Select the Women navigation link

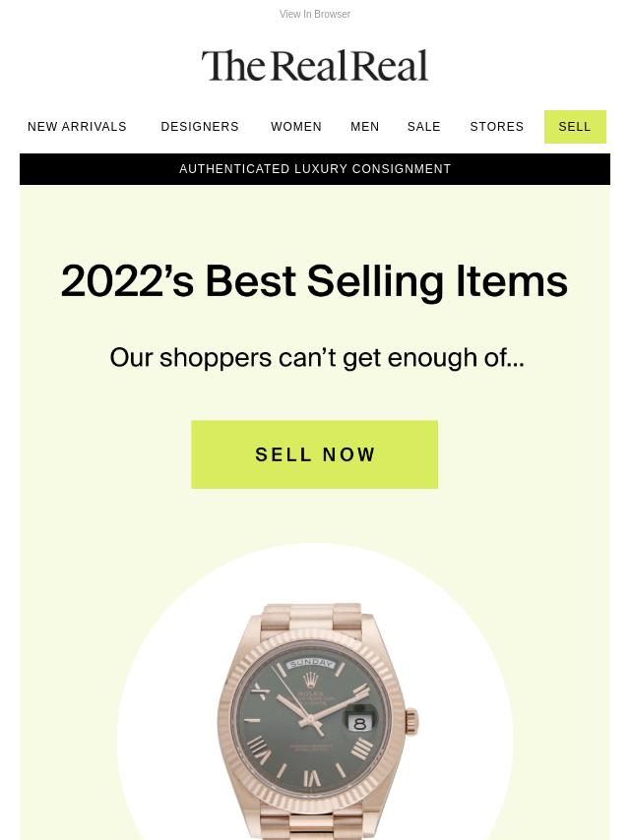296,127
